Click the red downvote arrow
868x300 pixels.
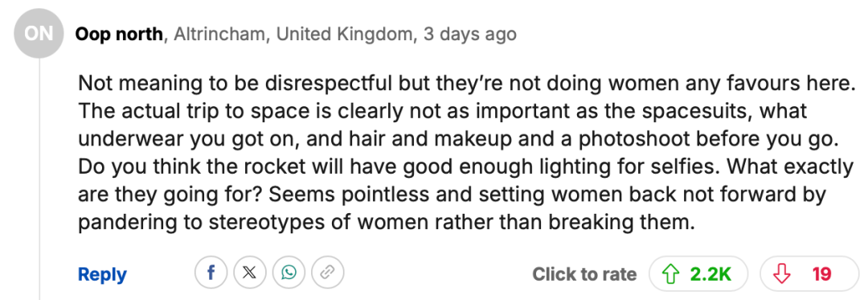782,274
